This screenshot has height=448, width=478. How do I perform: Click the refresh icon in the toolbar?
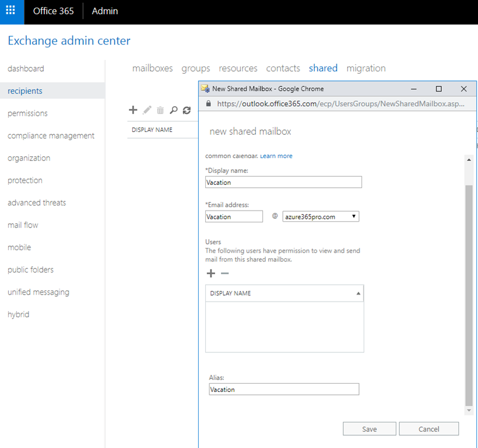(187, 110)
